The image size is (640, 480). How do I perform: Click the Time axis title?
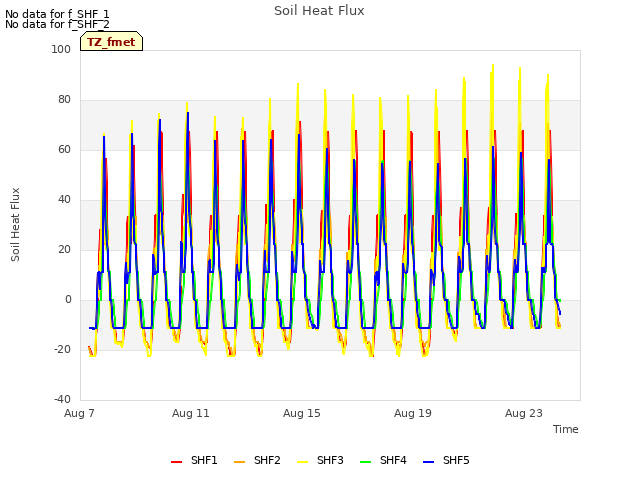[x=566, y=429]
